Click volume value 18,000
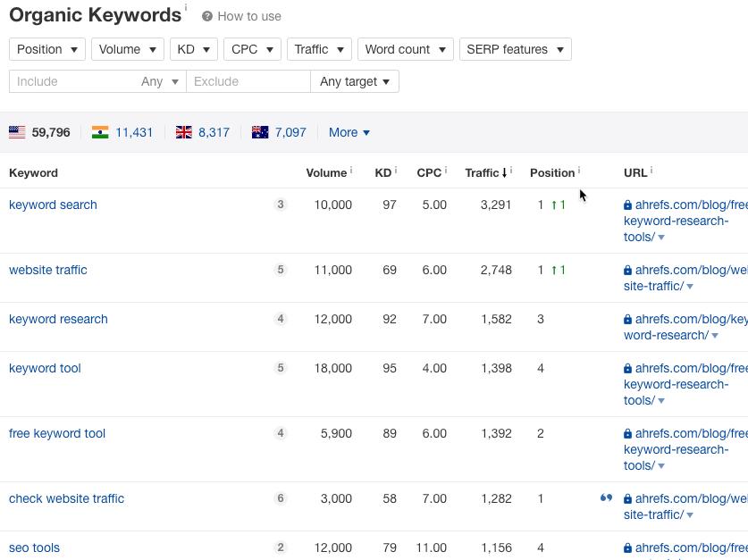 pos(333,368)
